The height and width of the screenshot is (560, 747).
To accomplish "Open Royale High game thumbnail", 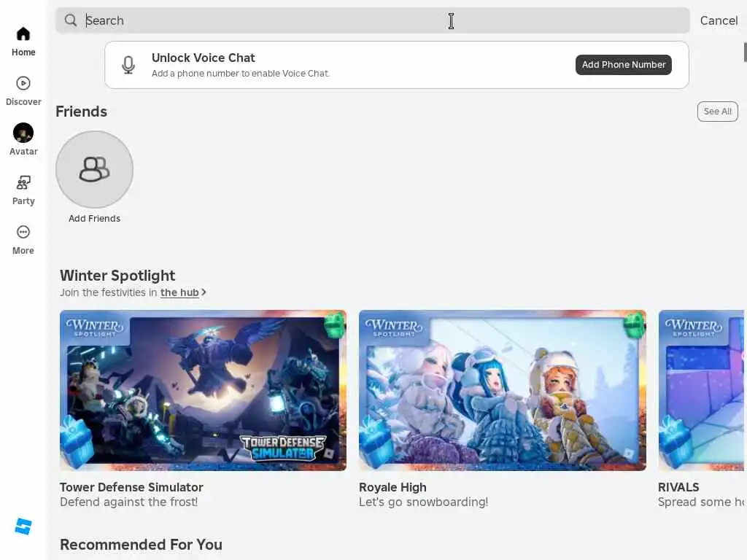I will point(502,391).
